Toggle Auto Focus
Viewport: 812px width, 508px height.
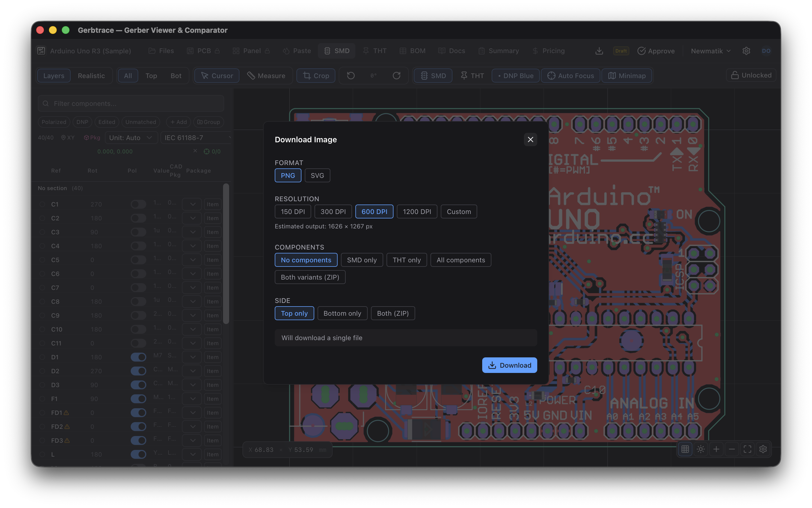pyautogui.click(x=570, y=76)
